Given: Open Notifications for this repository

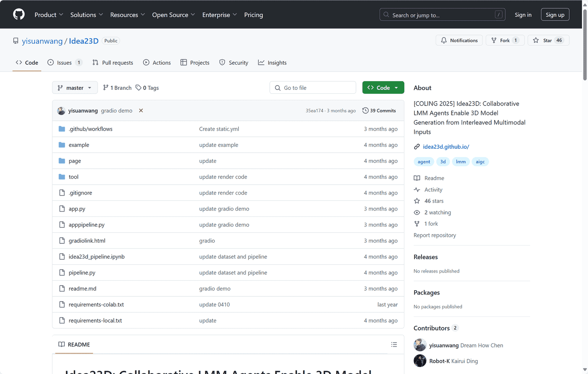Looking at the screenshot, I should pos(459,40).
